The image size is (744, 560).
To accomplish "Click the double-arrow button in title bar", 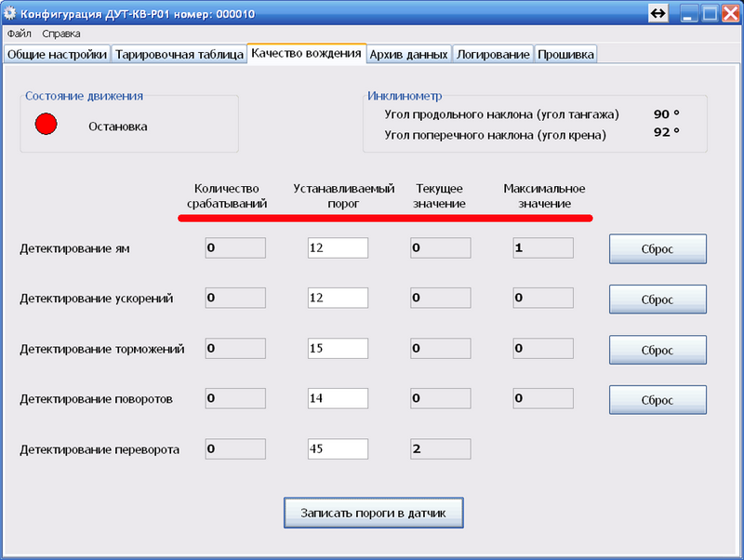I will coord(658,13).
